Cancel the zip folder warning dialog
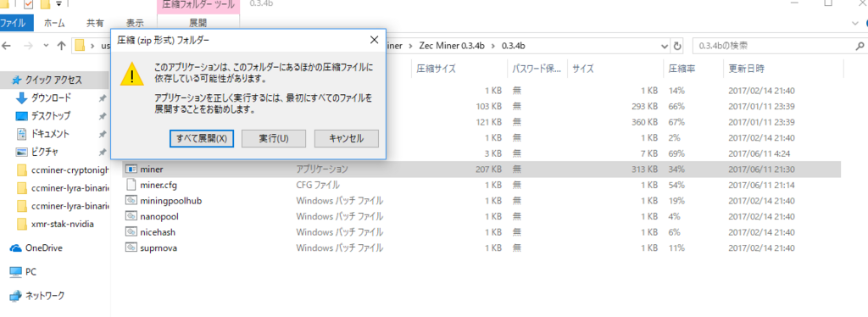Viewport: 868px width, 317px height. [x=347, y=138]
